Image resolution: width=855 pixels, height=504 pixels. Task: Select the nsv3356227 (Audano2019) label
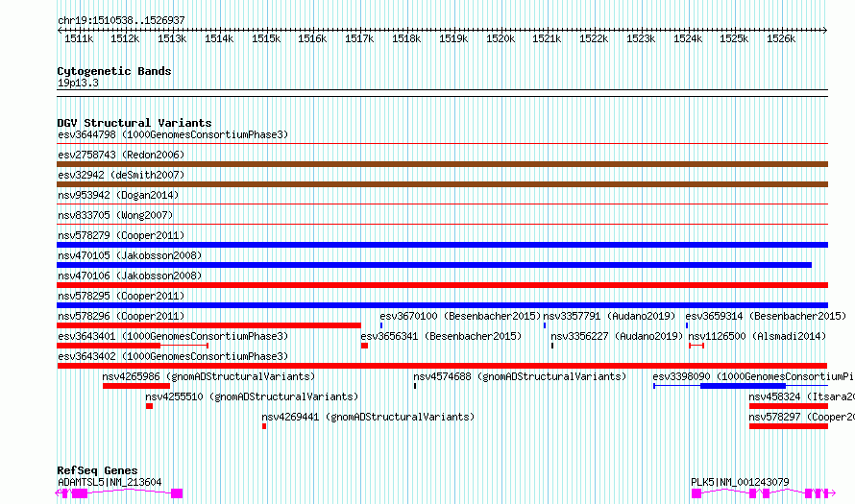tap(617, 336)
